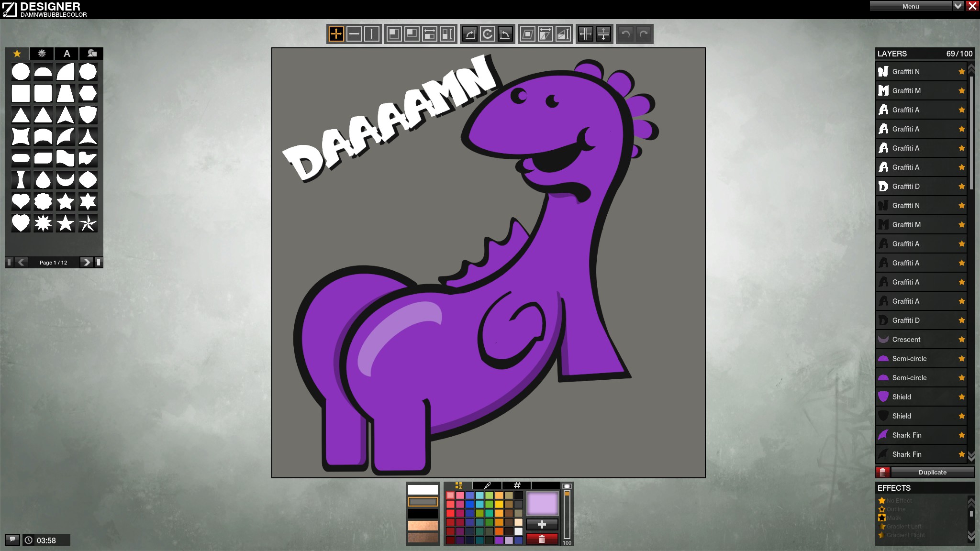Toggle star on top Graffiti N layer
This screenshot has height=551, width=980.
(961, 71)
